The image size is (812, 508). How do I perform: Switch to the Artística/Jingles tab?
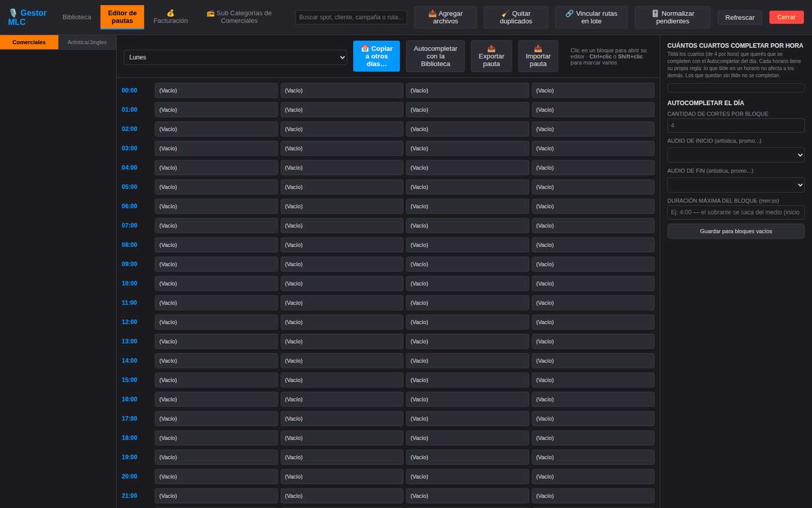[87, 42]
